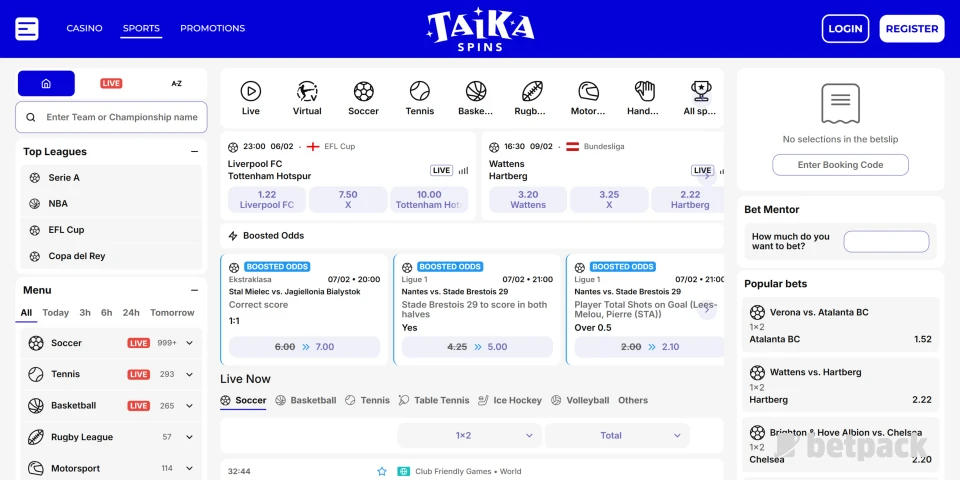Viewport: 960px width, 480px height.
Task: Open the Total market dropdown
Action: pyautogui.click(x=617, y=435)
